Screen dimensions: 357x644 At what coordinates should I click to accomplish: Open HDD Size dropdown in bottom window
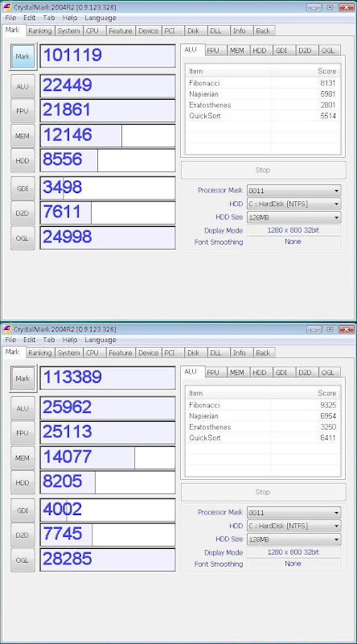click(293, 539)
